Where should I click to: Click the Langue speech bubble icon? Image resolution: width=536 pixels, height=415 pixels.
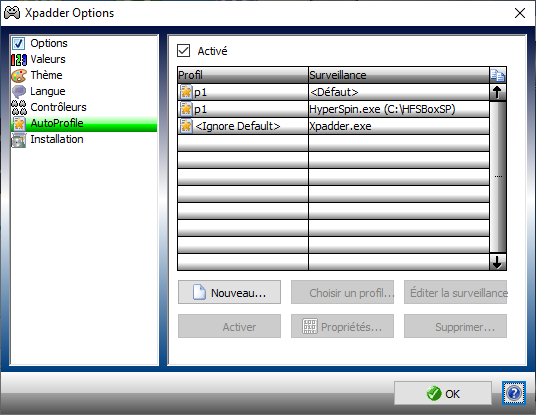18,92
